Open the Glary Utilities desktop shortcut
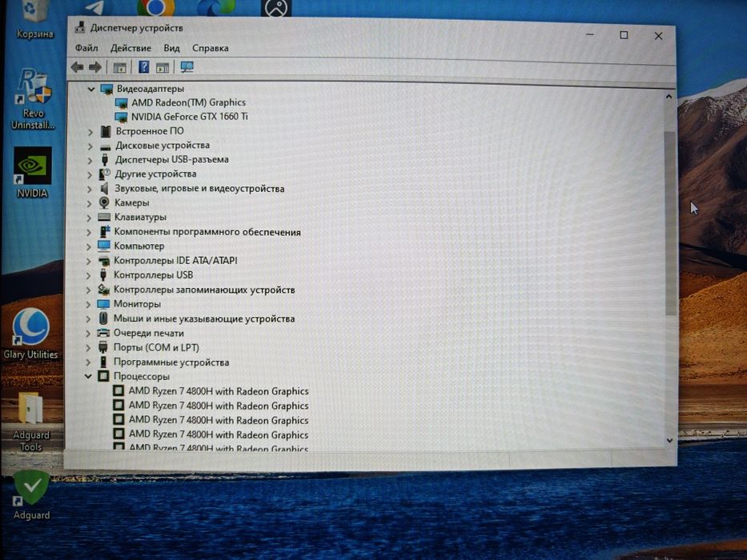Viewport: 747px width, 560px height. [31, 334]
